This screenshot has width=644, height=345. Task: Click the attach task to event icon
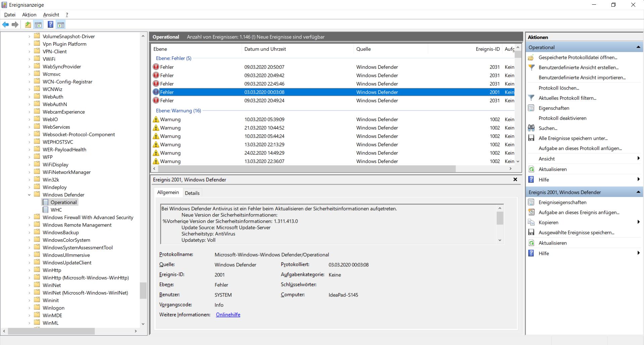[531, 212]
